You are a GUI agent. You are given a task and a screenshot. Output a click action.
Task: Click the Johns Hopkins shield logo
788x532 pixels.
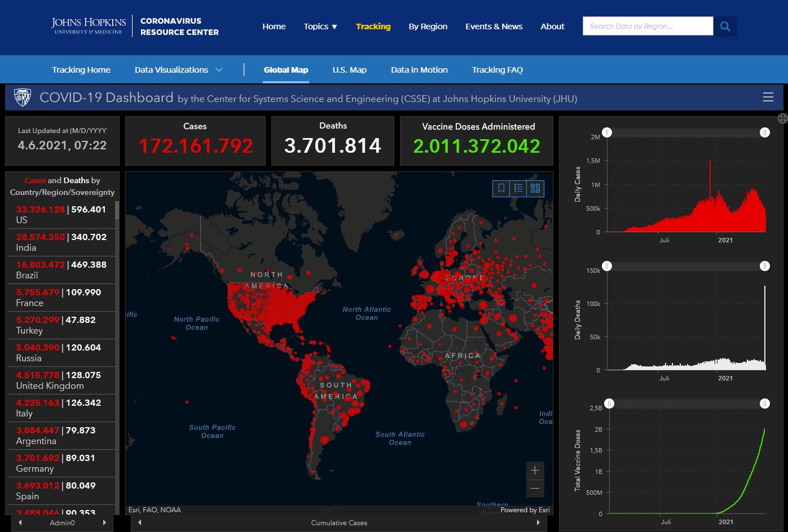pos(22,97)
